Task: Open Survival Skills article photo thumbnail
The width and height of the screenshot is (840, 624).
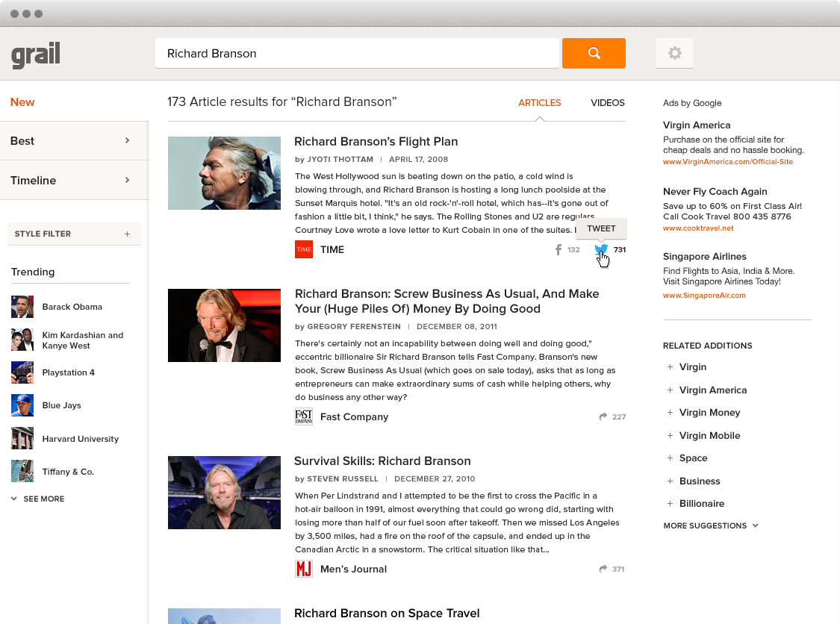Action: pyautogui.click(x=224, y=492)
